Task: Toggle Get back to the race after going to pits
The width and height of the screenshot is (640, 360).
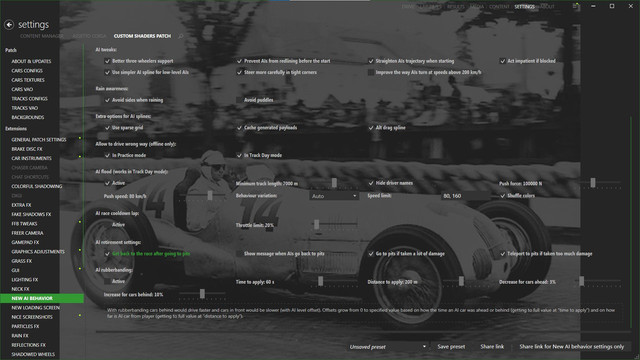Action: [x=107, y=253]
